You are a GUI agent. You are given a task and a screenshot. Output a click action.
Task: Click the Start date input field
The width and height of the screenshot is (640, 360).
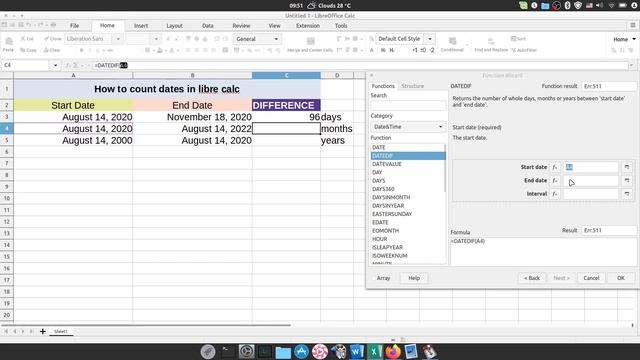(x=591, y=167)
